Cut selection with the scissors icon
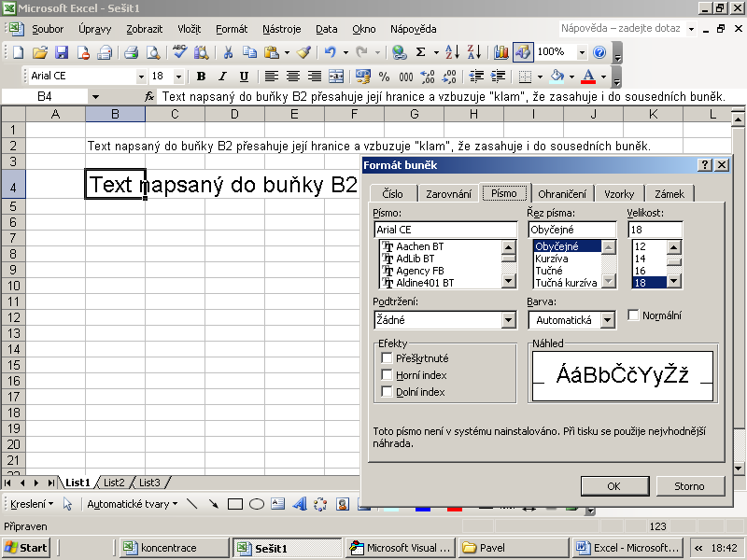747x560 pixels. [x=228, y=52]
